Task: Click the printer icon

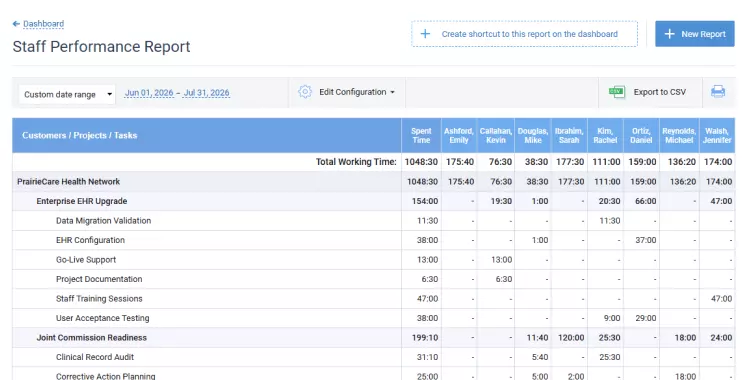Action: (718, 91)
